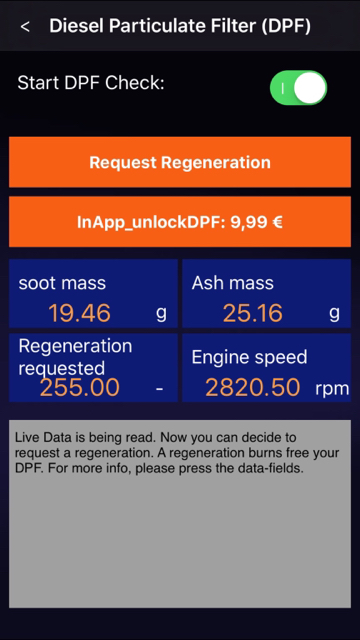Tap the rpm unit label
Image resolution: width=360 pixels, height=640 pixels.
click(332, 389)
